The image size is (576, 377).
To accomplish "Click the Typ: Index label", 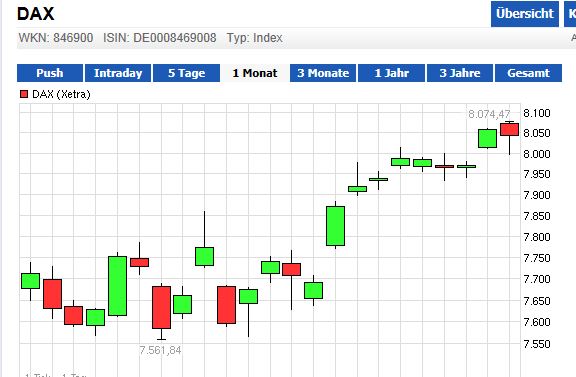I will coord(255,38).
